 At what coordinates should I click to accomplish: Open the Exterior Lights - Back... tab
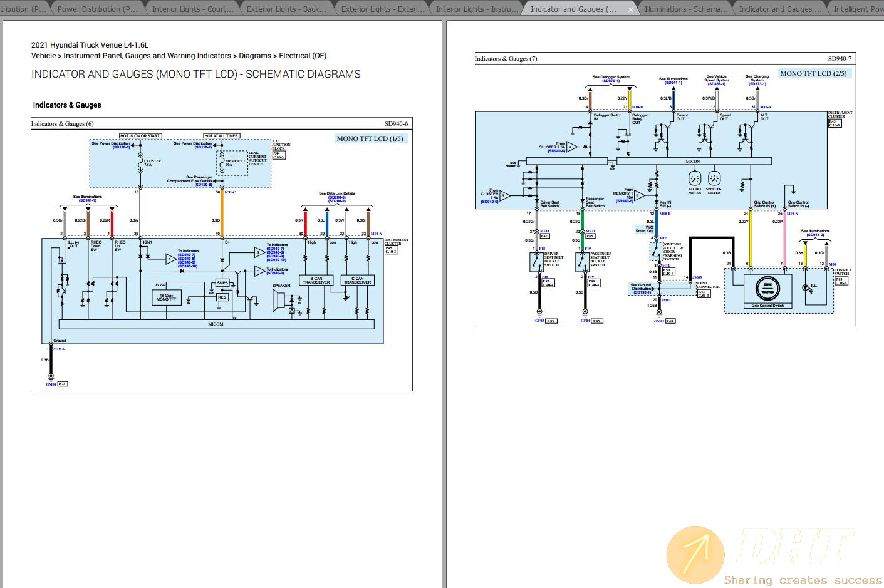[286, 9]
